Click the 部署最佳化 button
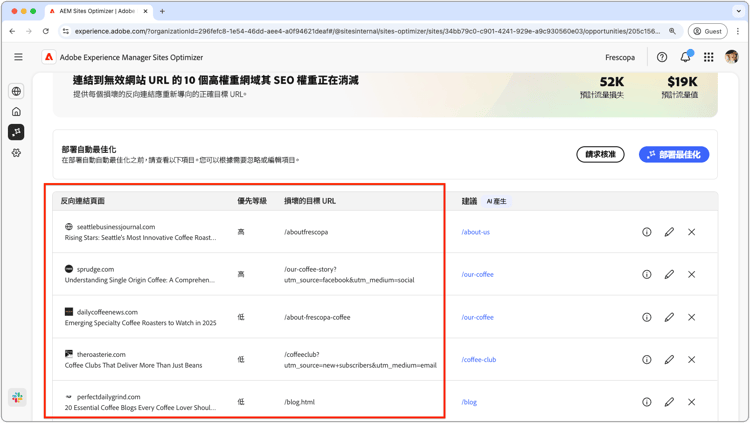The image size is (750, 423). [x=674, y=155]
